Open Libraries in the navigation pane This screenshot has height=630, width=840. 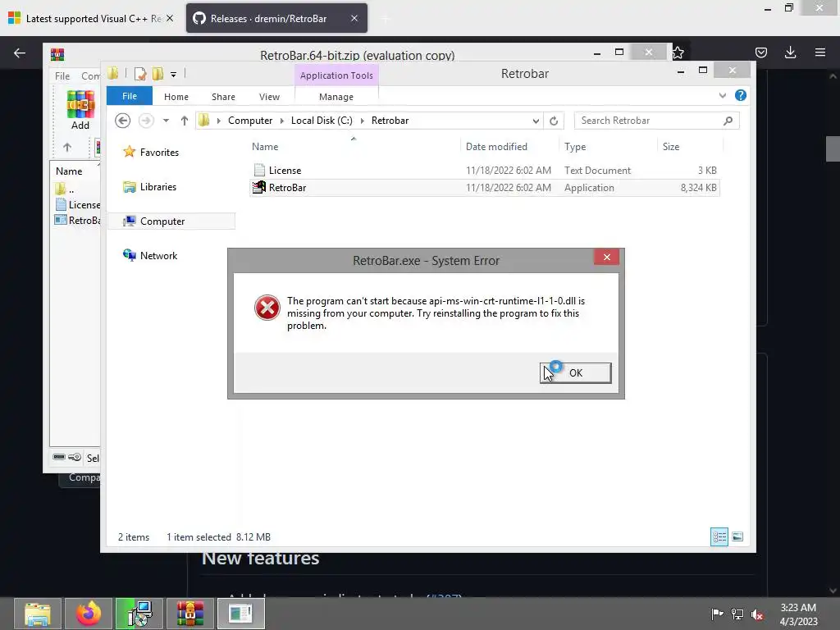click(158, 187)
